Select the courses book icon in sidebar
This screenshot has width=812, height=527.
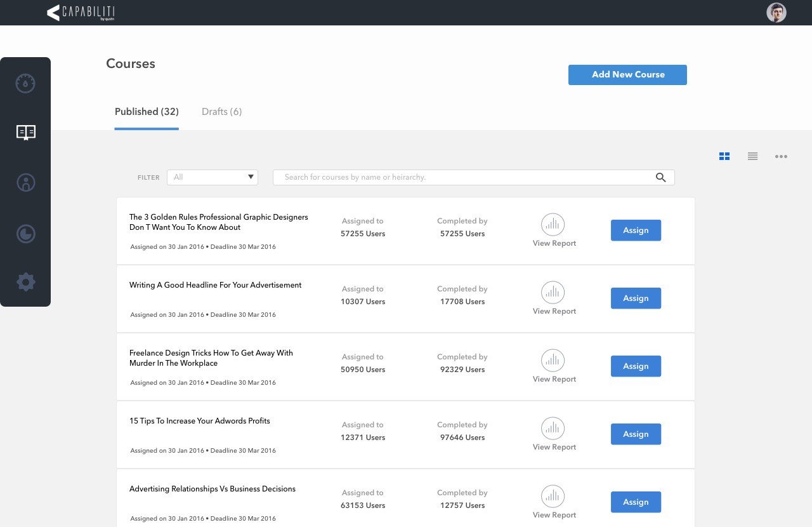click(26, 132)
